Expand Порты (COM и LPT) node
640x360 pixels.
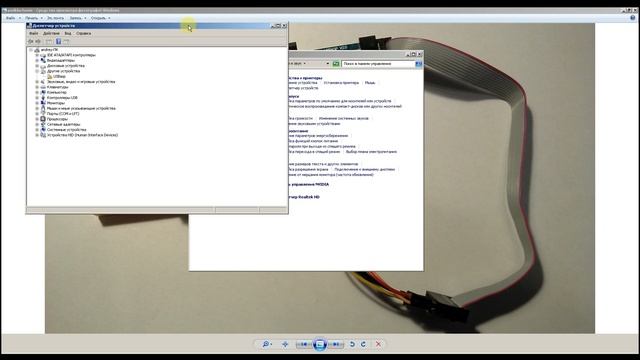point(37,114)
